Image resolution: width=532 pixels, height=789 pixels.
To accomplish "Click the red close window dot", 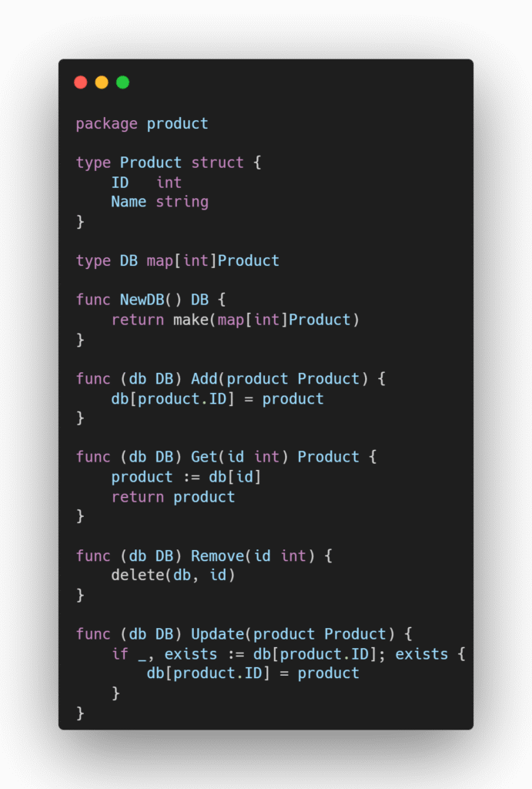I will pyautogui.click(x=81, y=82).
